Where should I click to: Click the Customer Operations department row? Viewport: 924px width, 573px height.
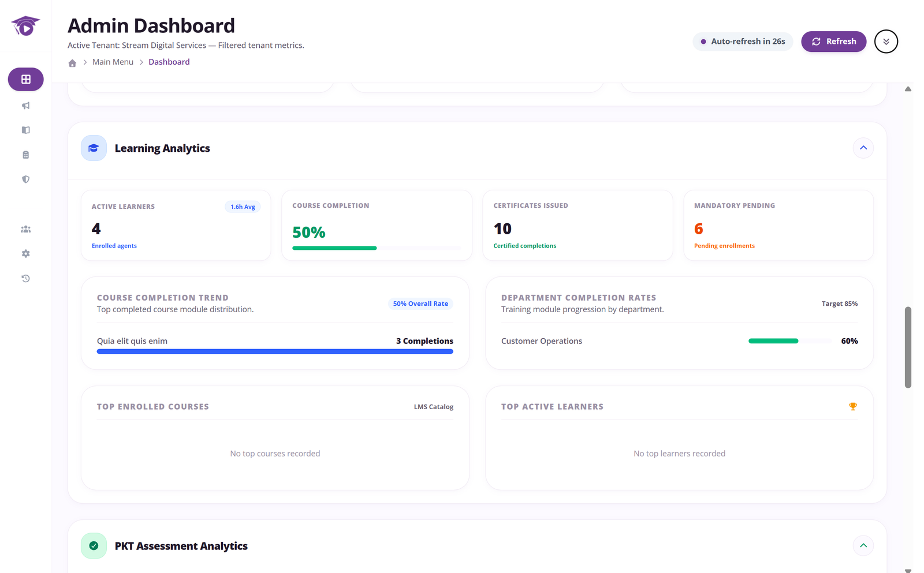click(679, 341)
